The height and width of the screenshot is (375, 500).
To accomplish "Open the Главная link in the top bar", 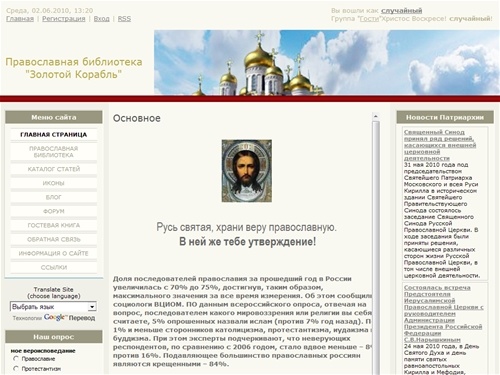I will (x=20, y=19).
